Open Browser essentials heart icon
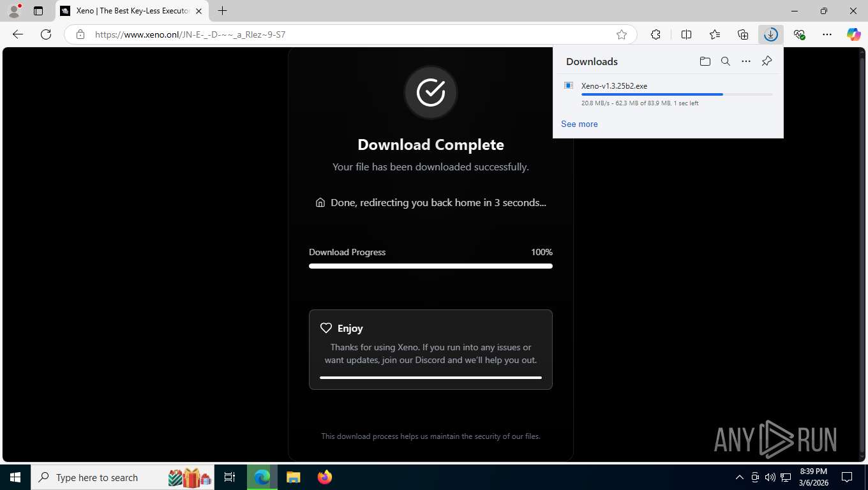Screen dimensions: 868x490 [x=799, y=34]
